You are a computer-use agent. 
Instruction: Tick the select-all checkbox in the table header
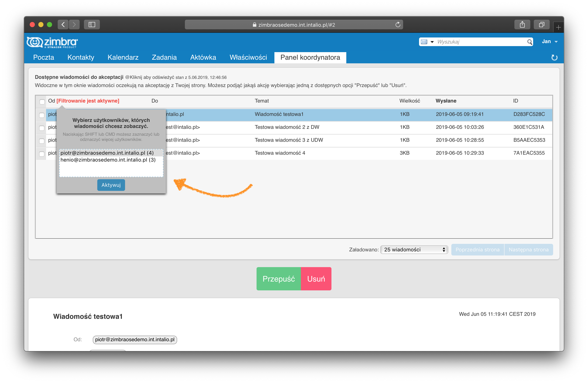(42, 102)
